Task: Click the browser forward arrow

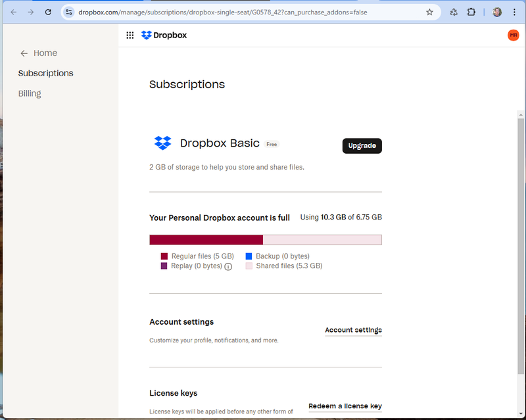Action: (x=30, y=12)
